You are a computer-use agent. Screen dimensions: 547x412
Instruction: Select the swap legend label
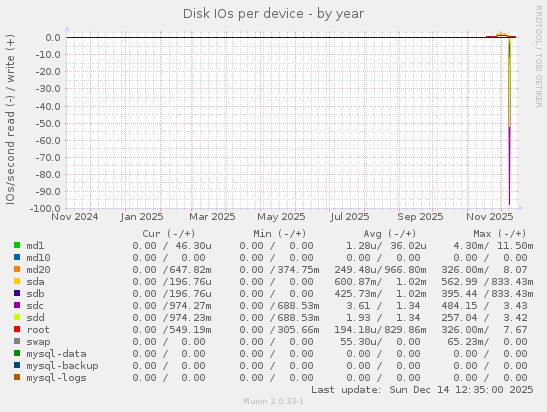(x=38, y=342)
